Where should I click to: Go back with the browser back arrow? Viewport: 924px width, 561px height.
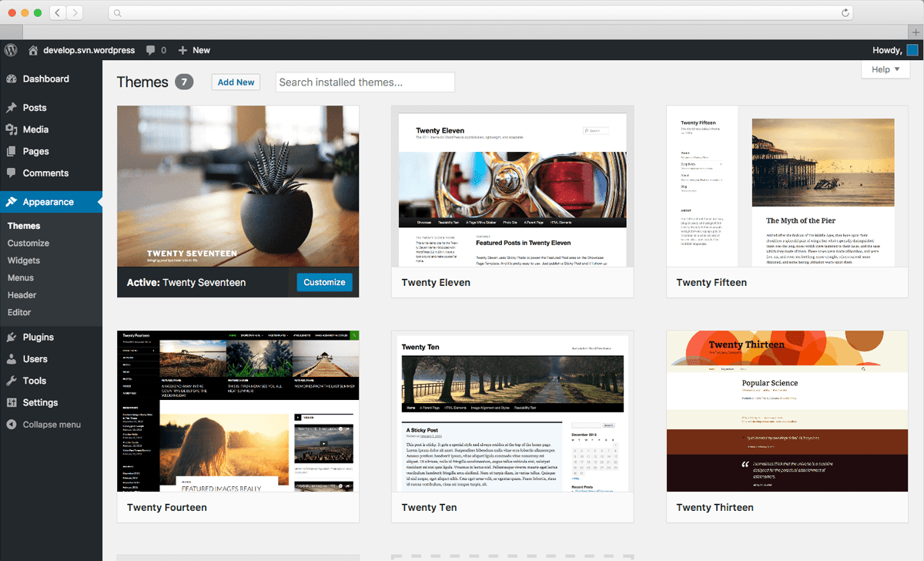pyautogui.click(x=59, y=12)
